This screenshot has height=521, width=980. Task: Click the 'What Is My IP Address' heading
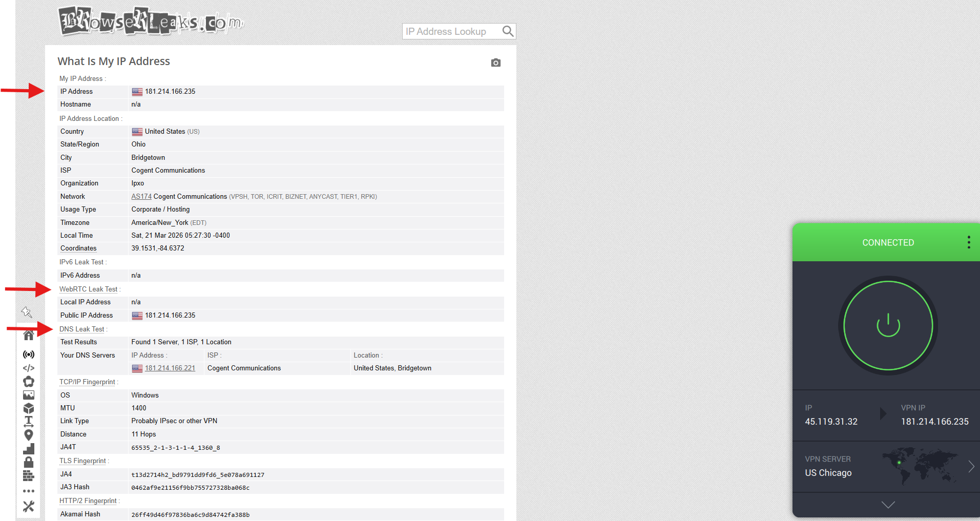[114, 61]
